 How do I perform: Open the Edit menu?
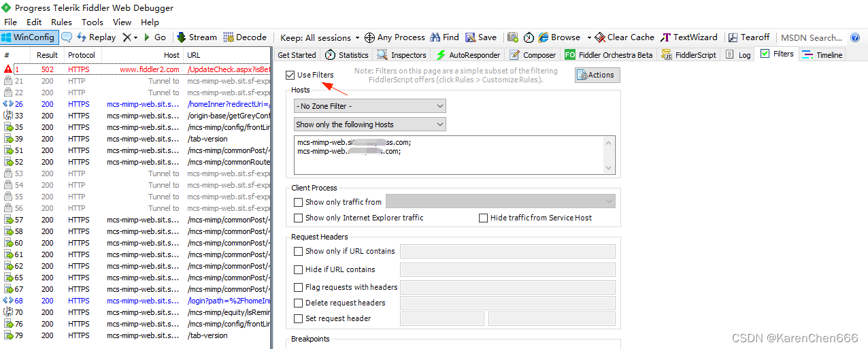pos(34,22)
